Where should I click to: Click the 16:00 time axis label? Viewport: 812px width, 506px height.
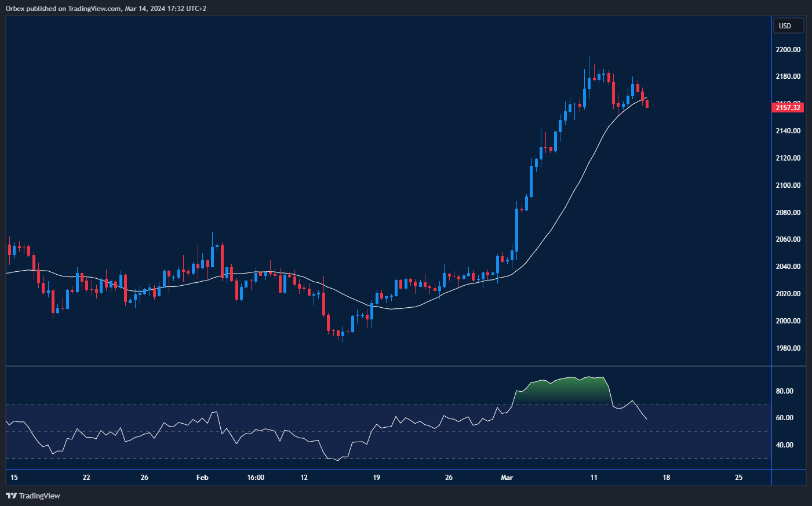pos(256,478)
